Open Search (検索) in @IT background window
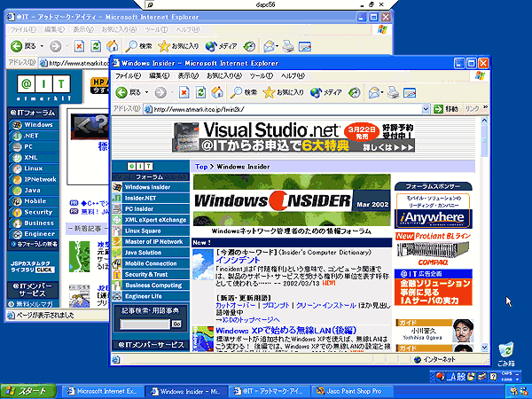Image resolution: width=532 pixels, height=399 pixels. coord(138,46)
